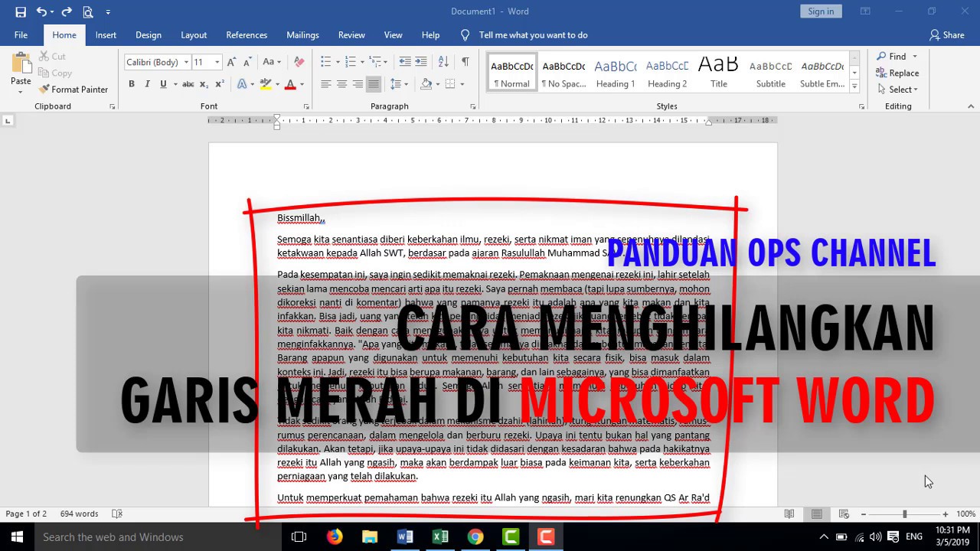The width and height of the screenshot is (980, 551).
Task: Activate the Format Painter
Action: point(73,90)
